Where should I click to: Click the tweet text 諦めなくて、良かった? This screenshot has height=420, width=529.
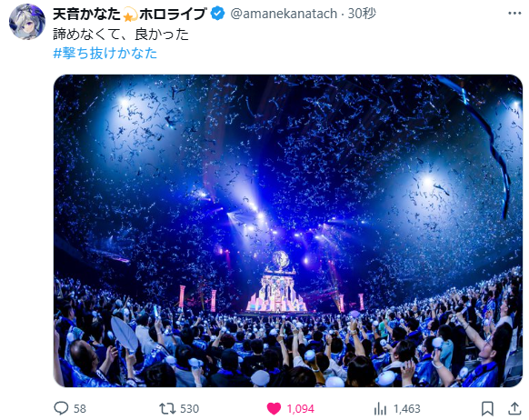121,35
